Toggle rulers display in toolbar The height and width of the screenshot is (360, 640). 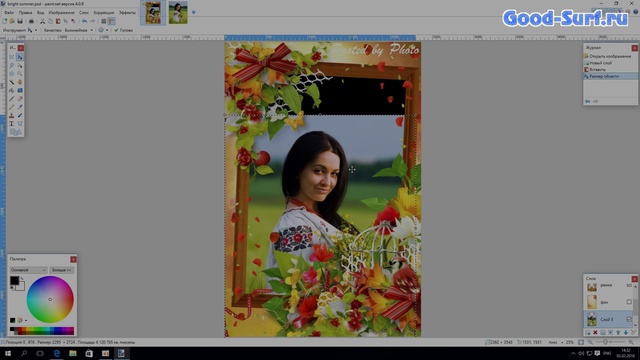pos(111,21)
